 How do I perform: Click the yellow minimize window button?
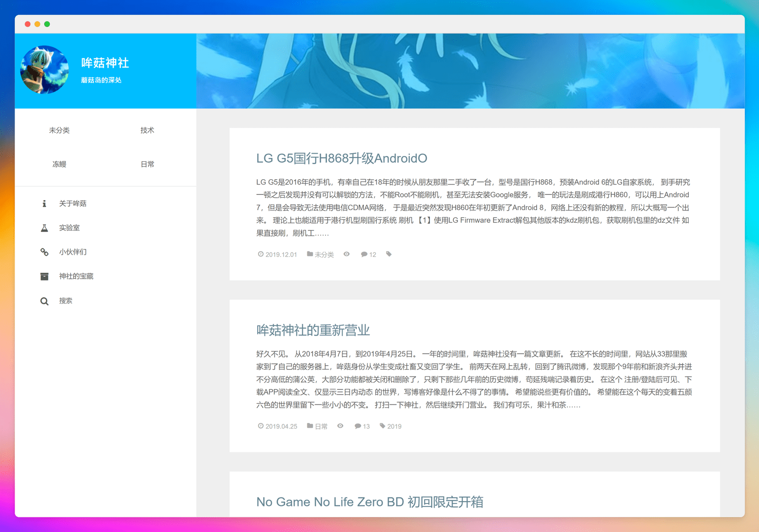coord(37,24)
